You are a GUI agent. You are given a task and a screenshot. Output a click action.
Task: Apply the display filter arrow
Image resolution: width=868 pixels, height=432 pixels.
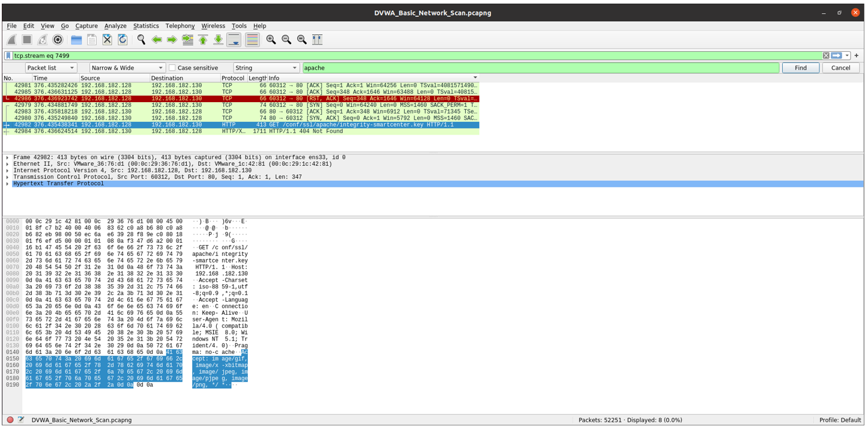coord(837,55)
